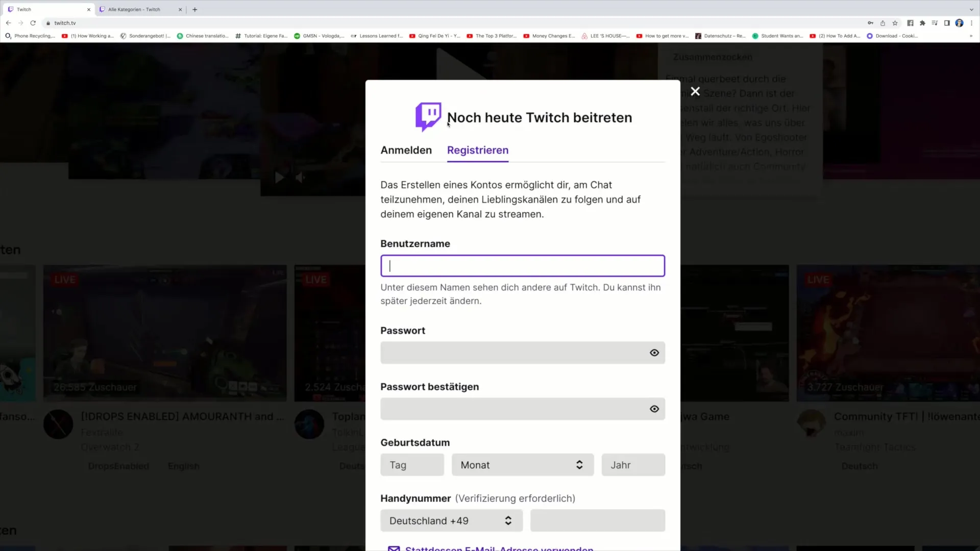
Task: Open 'Sonderangebot!' bookmark
Action: coord(145,36)
